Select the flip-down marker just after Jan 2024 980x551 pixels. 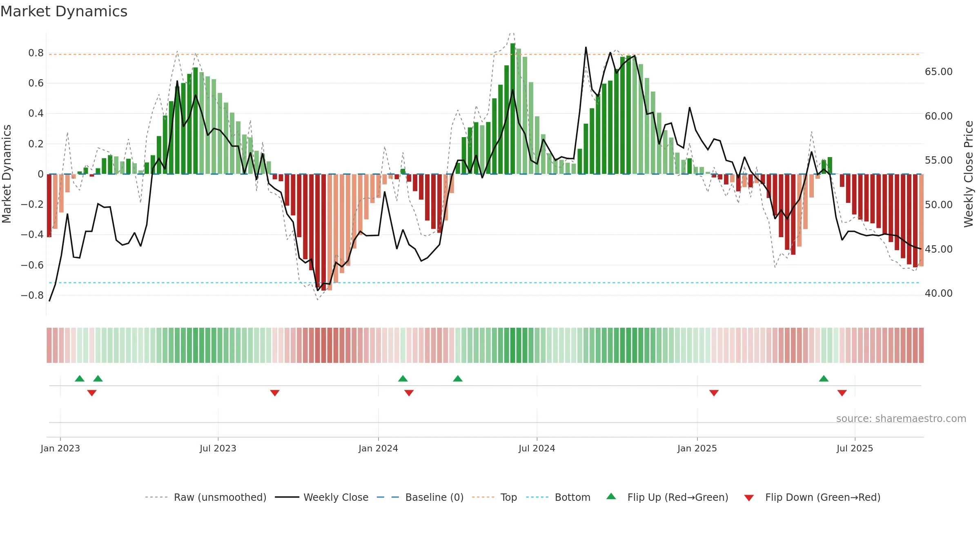(x=409, y=393)
